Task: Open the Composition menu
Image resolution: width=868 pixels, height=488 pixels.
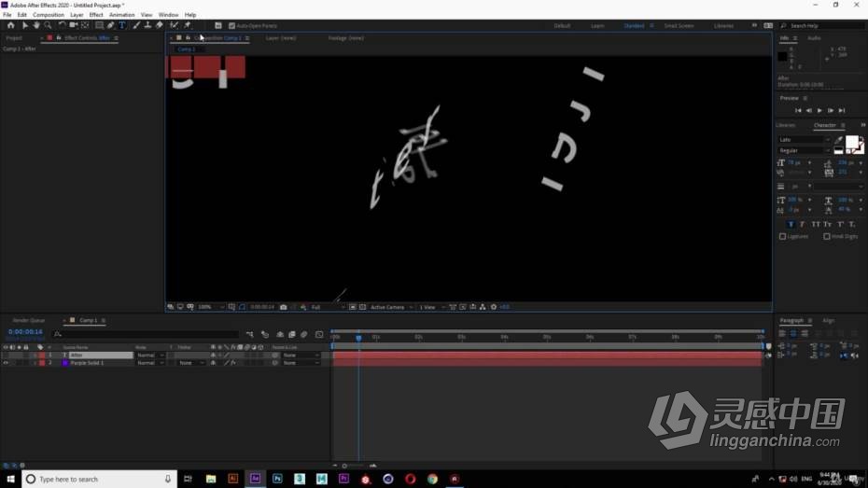Action: point(49,15)
